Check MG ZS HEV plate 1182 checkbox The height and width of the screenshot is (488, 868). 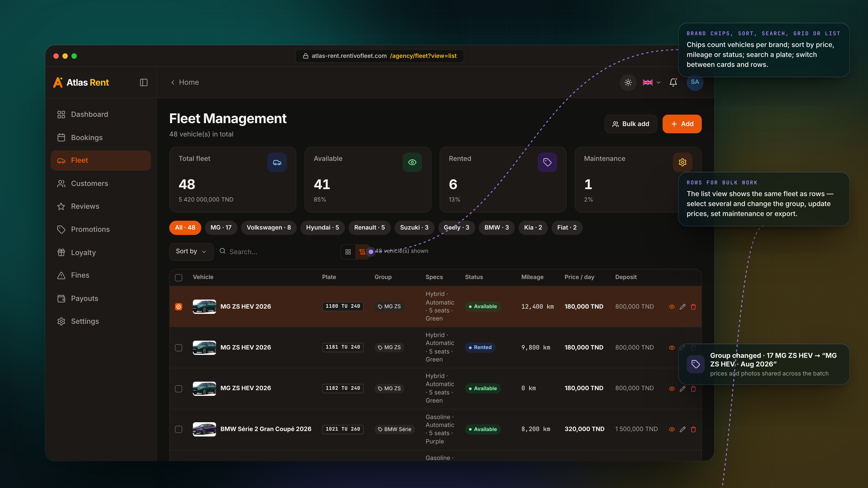tap(179, 389)
